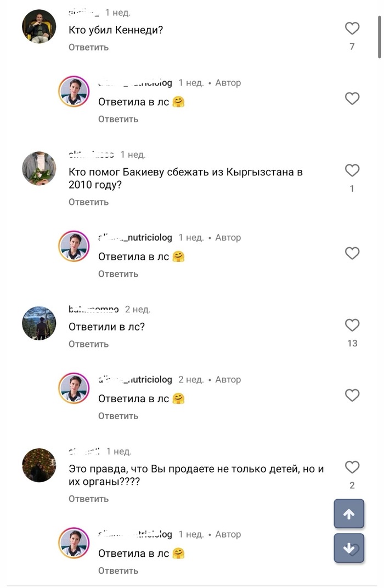This screenshot has height=588, width=384.
Task: Open the author's avatar under the Кеннеди comment
Action: [x=74, y=92]
